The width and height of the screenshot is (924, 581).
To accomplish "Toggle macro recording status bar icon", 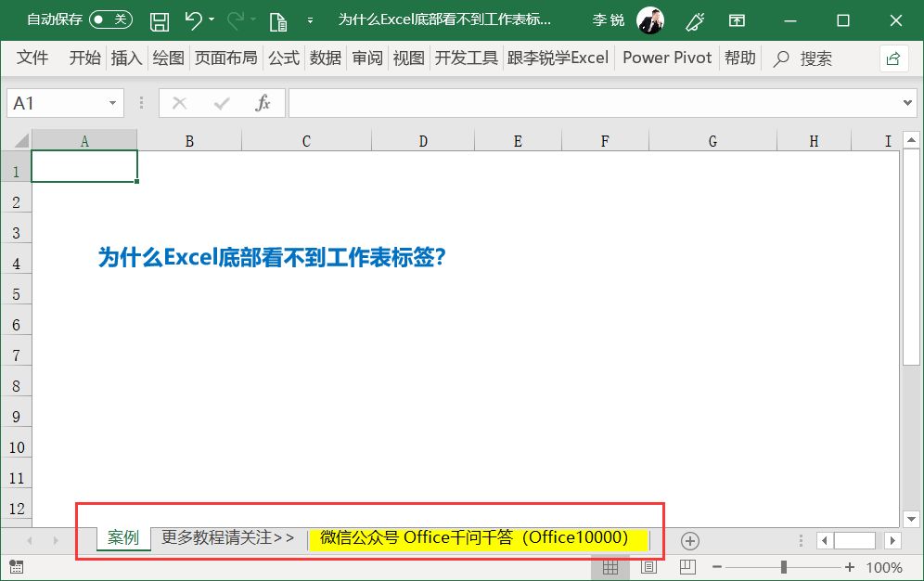I will tap(16, 566).
